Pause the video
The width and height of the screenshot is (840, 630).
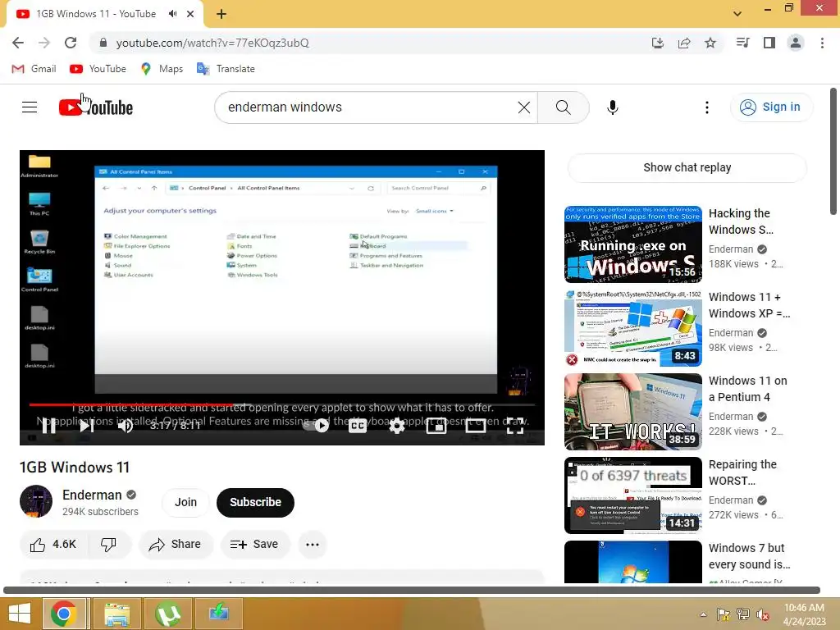pyautogui.click(x=48, y=426)
